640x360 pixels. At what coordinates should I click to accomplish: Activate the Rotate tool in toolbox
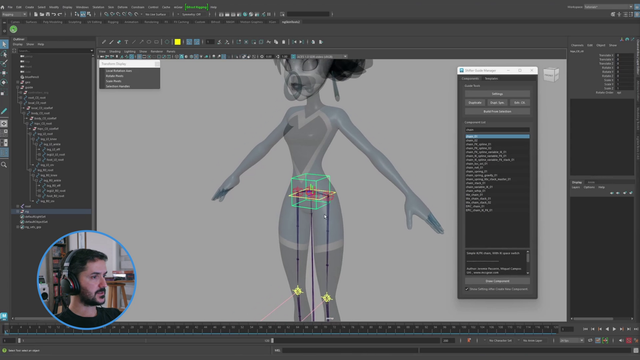click(x=4, y=82)
